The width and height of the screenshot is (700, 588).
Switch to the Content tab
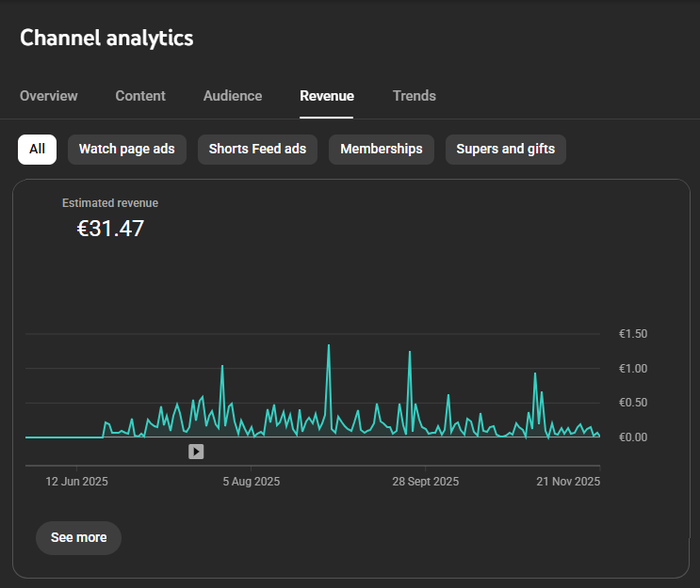(x=140, y=96)
